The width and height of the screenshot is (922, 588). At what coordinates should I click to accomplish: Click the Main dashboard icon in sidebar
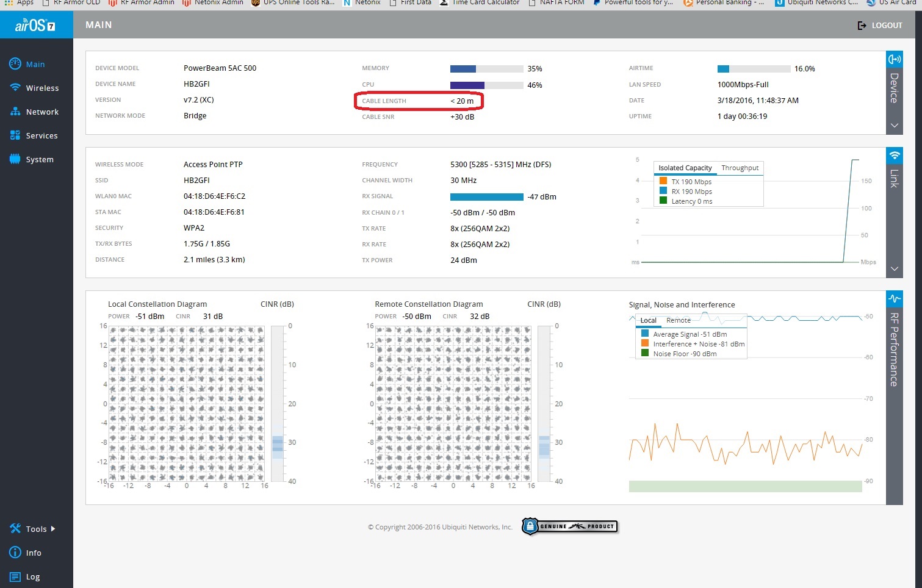coord(15,64)
